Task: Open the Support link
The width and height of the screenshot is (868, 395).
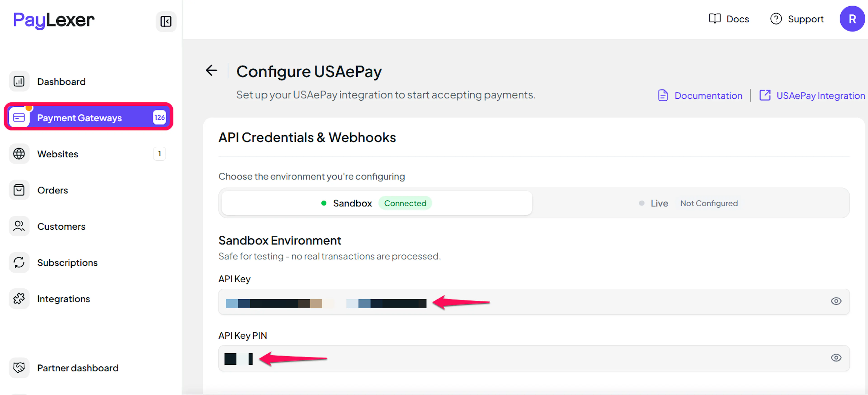Action: (x=797, y=19)
